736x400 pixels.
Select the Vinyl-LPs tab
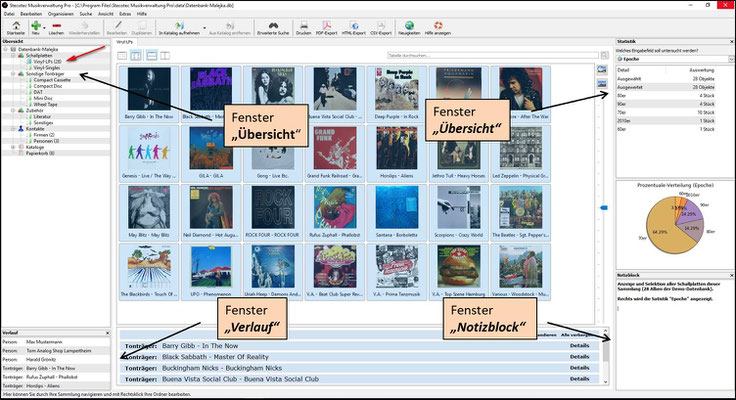point(125,42)
